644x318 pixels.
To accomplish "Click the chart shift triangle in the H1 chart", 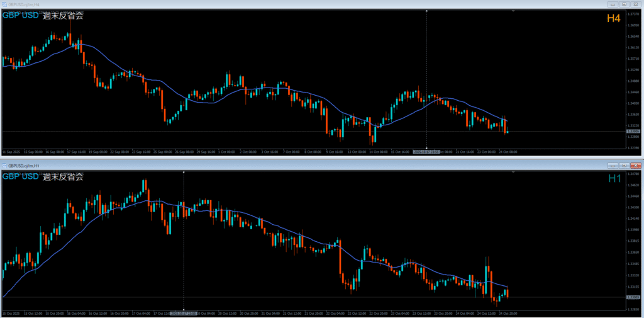I will (x=514, y=171).
